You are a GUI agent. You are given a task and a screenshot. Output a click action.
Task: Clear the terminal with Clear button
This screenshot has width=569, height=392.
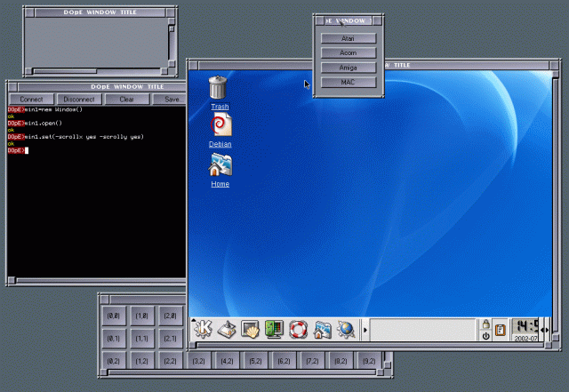tap(126, 100)
